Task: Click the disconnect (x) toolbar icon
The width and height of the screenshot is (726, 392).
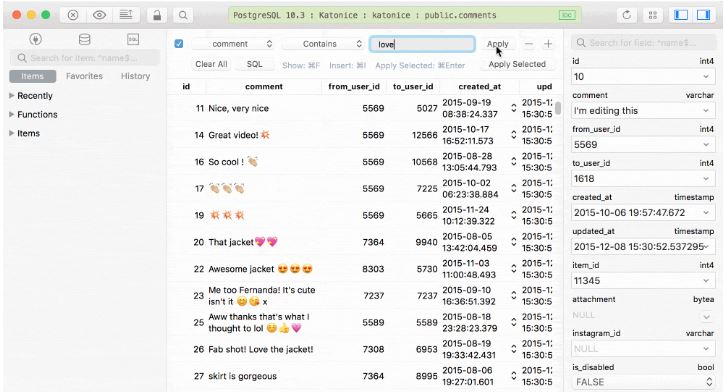Action: click(x=73, y=15)
